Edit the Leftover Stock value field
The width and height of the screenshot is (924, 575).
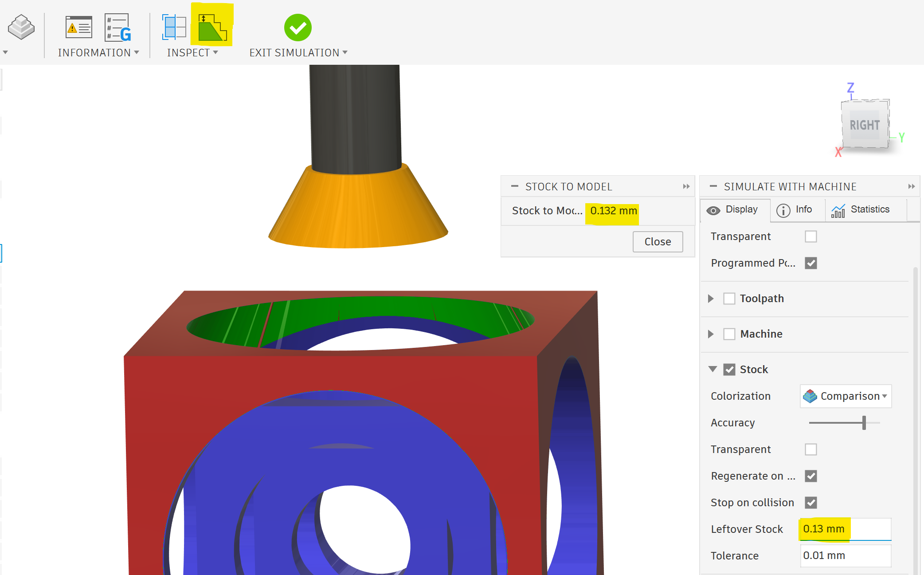(x=846, y=529)
